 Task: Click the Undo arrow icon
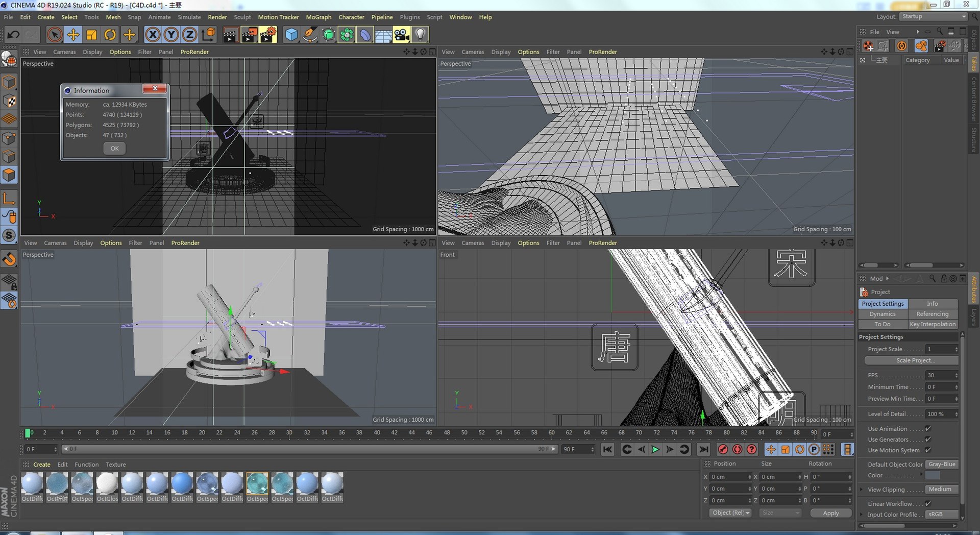[13, 35]
